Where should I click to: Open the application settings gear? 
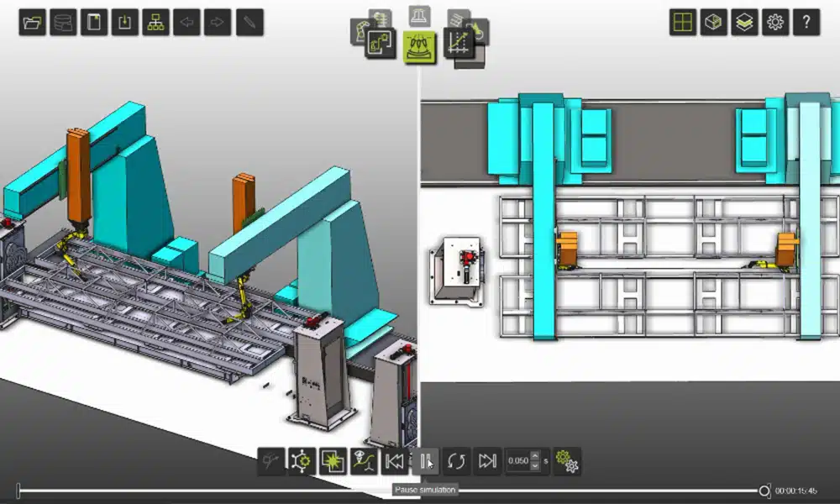pos(775,23)
